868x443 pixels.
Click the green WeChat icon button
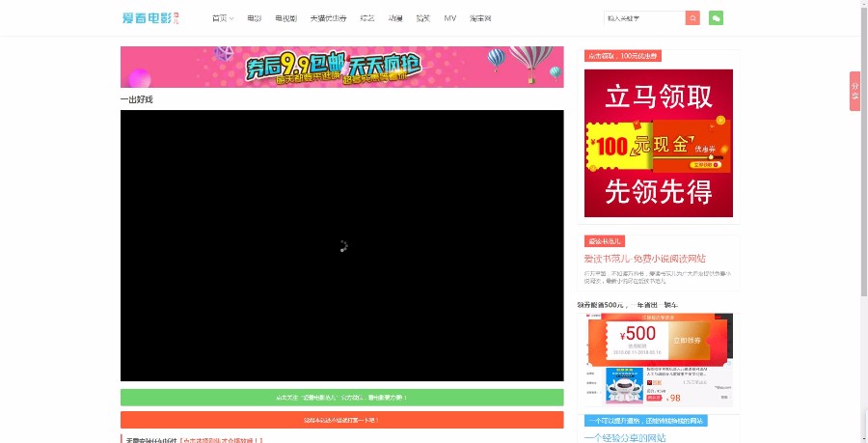716,18
